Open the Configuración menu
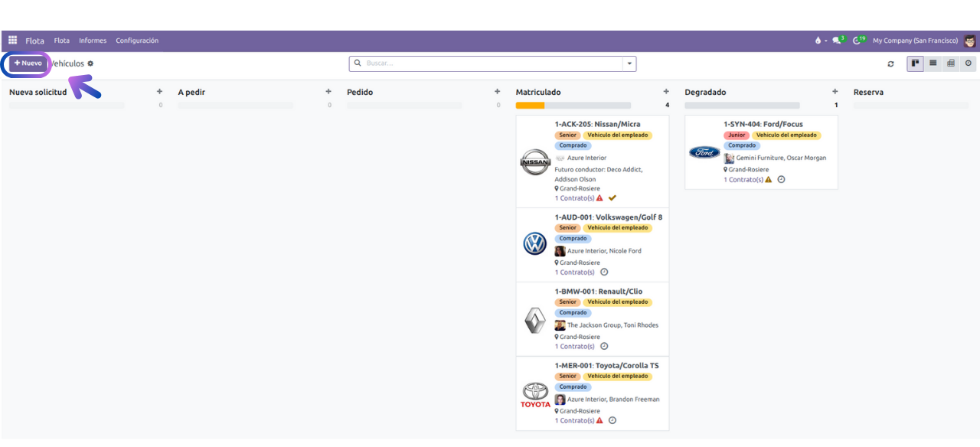 click(137, 41)
